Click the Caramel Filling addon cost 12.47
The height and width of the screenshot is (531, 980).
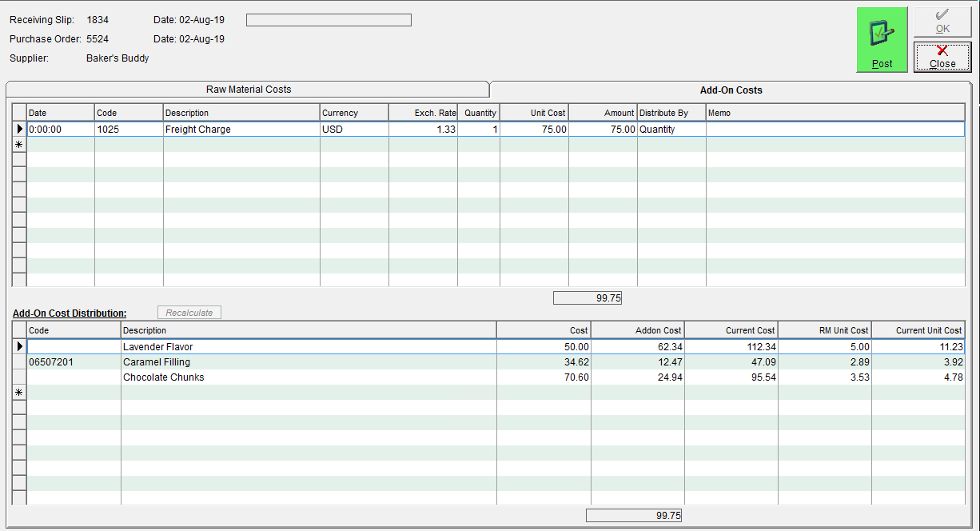pos(638,362)
